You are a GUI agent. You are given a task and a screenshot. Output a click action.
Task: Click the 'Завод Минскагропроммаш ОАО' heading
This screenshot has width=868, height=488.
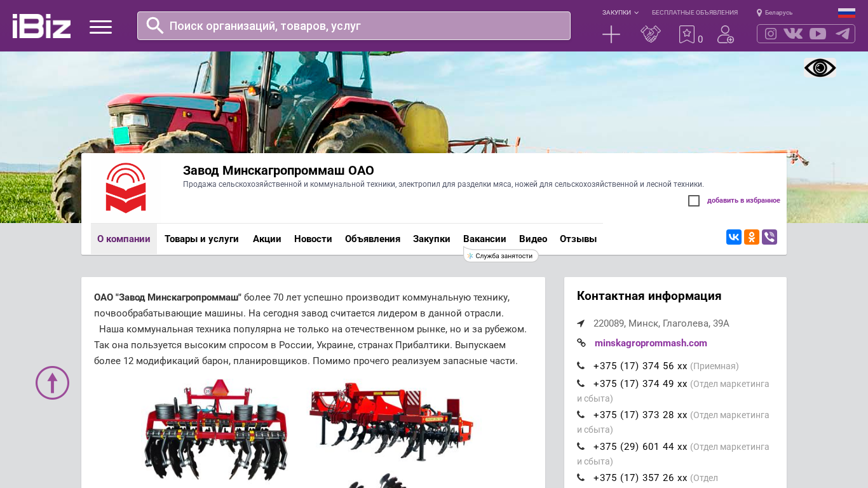pyautogui.click(x=278, y=170)
